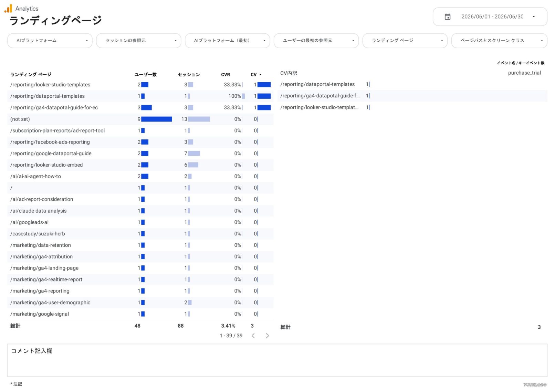Screen dimensions: 555x392
Task: Open the ランディング ページ filter dropdown
Action: (405, 41)
